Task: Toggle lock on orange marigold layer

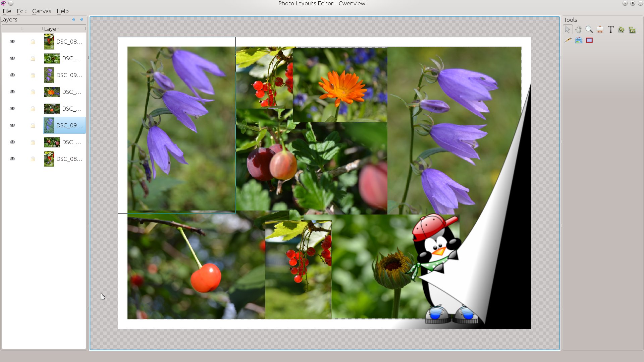Action: coord(33,92)
